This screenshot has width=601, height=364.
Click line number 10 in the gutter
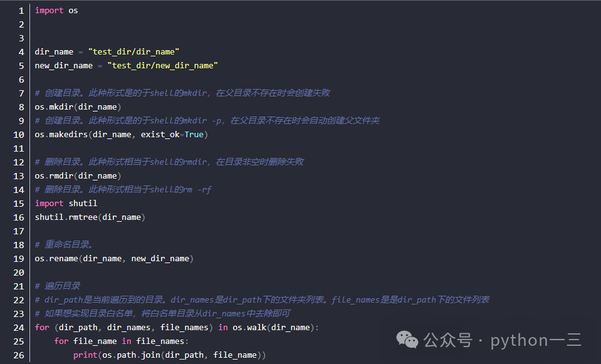(19, 135)
